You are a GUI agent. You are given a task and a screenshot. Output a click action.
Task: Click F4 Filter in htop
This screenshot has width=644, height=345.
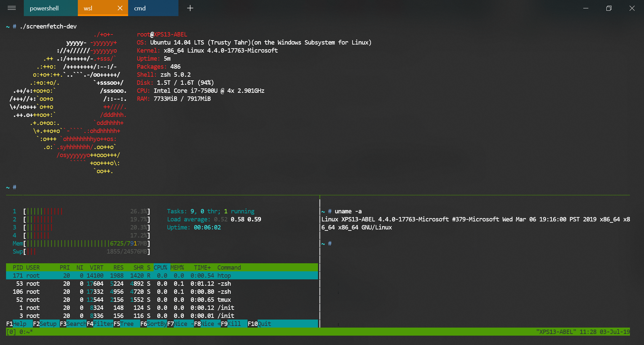click(100, 324)
